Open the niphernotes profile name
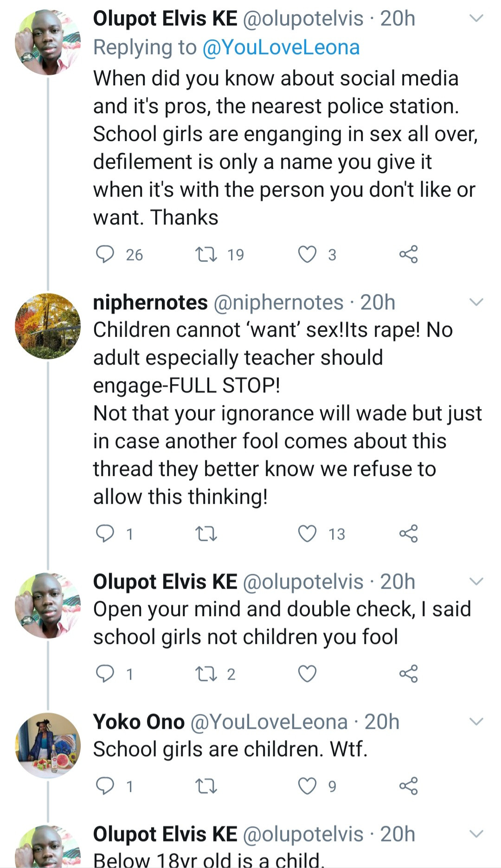 (150, 302)
